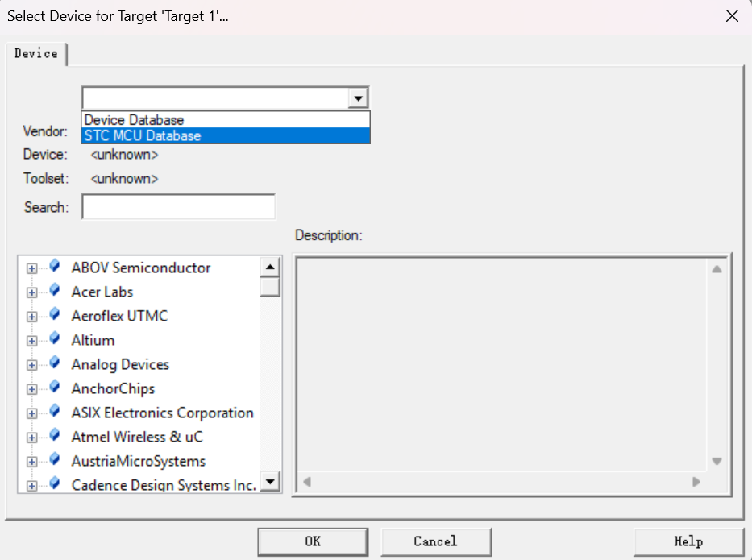Click Description box scroll-up arrow
The width and height of the screenshot is (752, 560).
tap(717, 269)
